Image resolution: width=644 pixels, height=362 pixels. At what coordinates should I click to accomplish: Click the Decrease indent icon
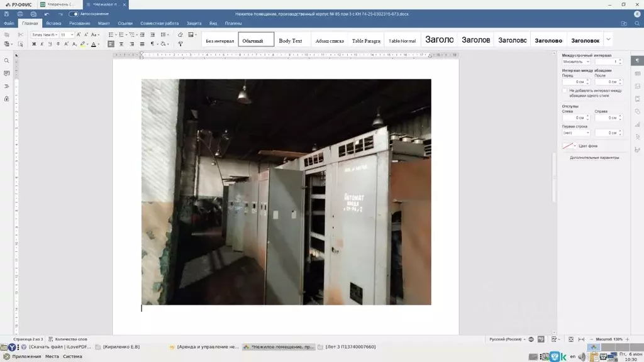pos(142,35)
